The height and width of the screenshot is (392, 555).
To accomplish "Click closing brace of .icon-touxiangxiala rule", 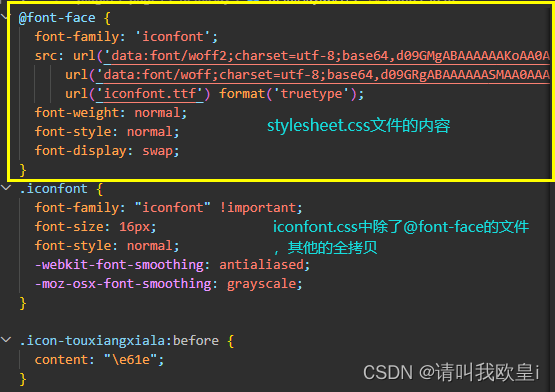I will coord(23,379).
